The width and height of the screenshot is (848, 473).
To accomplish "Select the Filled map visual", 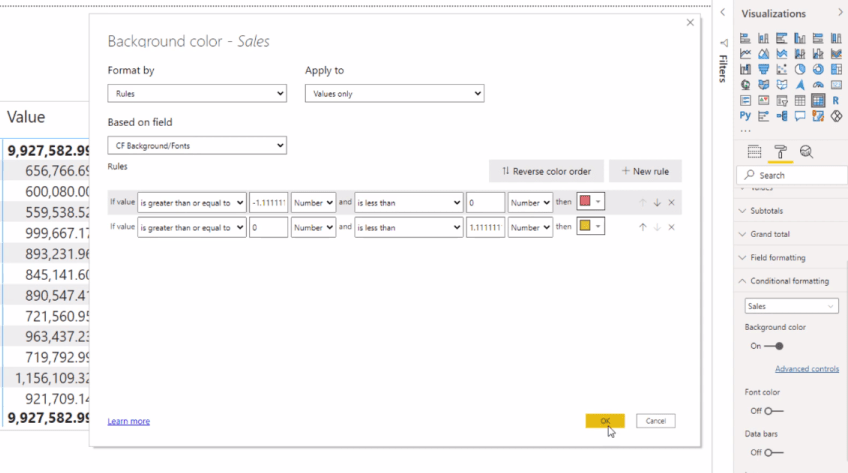I will tap(763, 85).
